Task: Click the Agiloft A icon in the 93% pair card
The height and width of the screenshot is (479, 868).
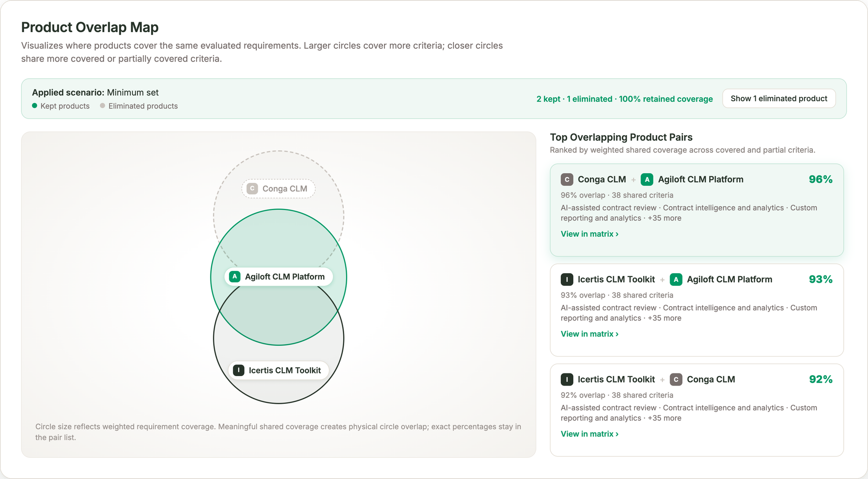Action: click(676, 279)
